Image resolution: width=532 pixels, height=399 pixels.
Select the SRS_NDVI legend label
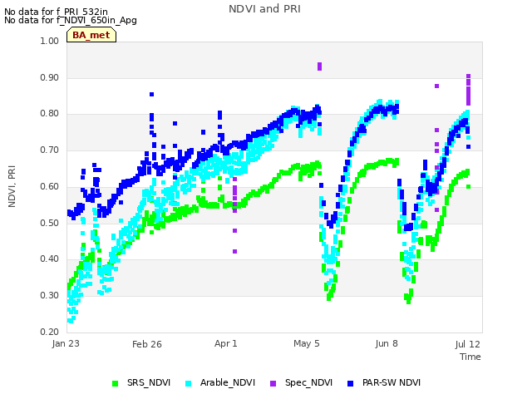click(149, 382)
